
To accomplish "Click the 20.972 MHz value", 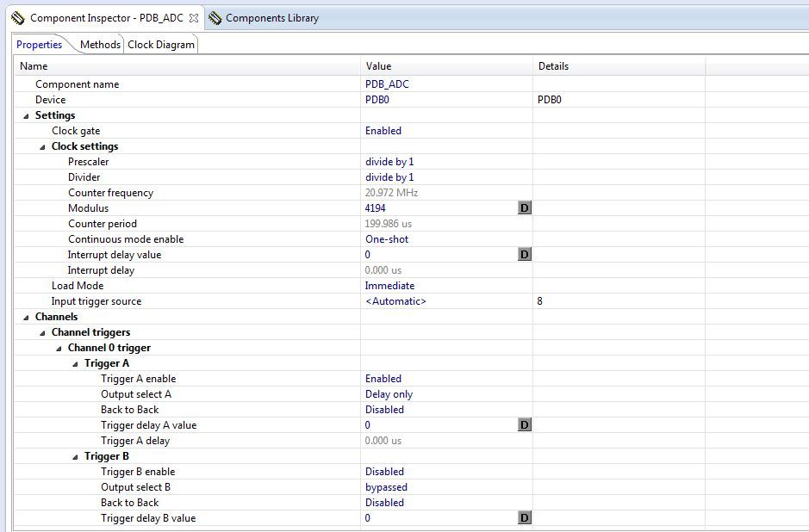I will pos(391,193).
